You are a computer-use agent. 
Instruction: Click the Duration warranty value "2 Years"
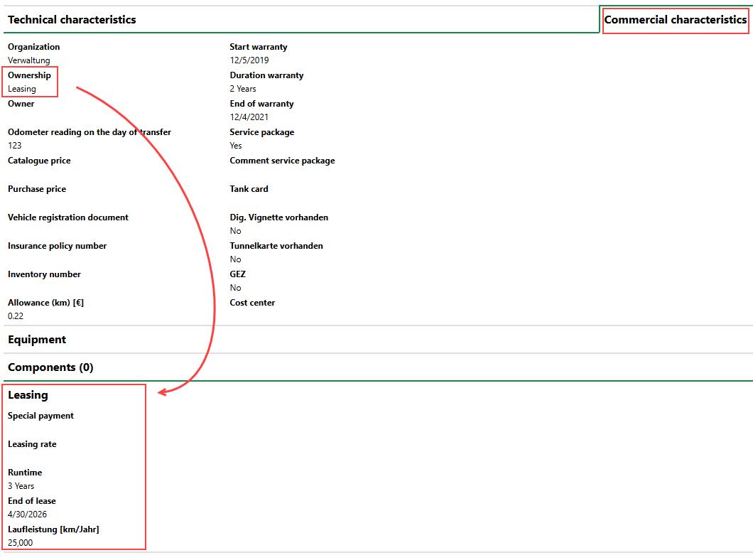pos(243,89)
